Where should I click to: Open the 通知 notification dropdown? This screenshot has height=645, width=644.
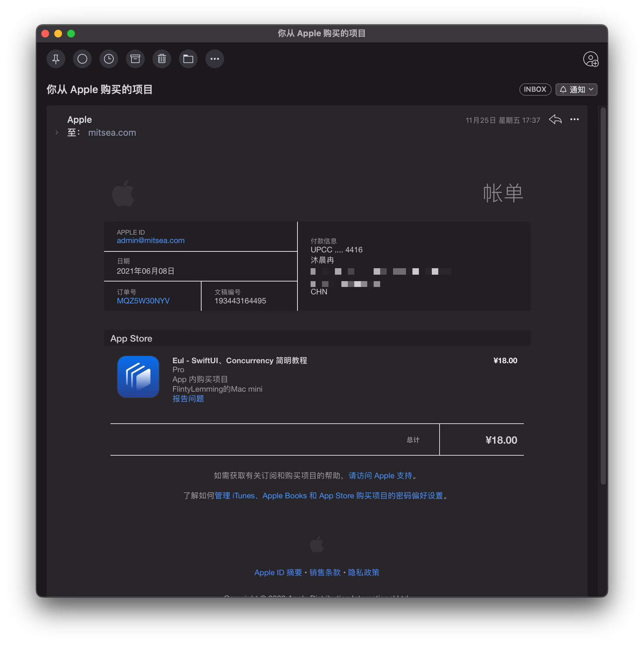(x=576, y=90)
